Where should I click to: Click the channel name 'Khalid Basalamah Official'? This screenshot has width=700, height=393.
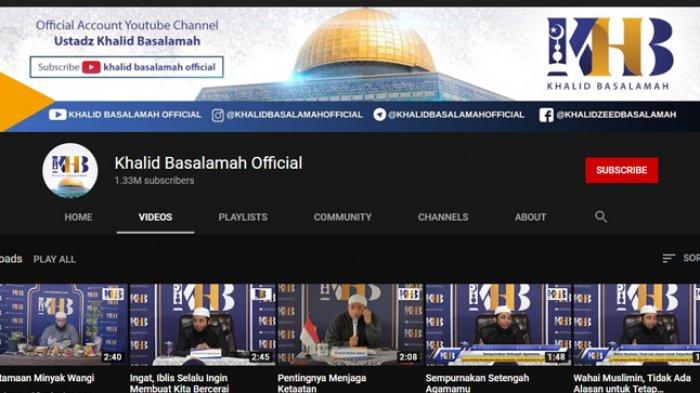(x=208, y=163)
